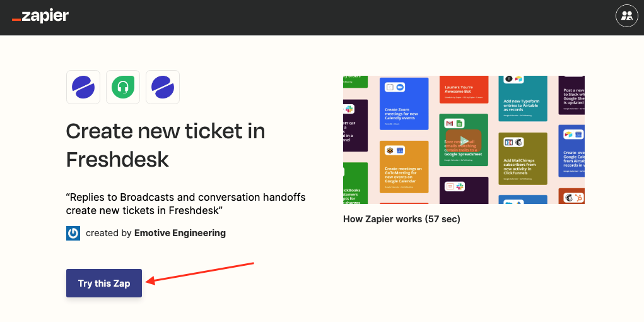Click the teal "Add new Typeform entries" card
Screen dimensions: 644x322
click(x=523, y=98)
